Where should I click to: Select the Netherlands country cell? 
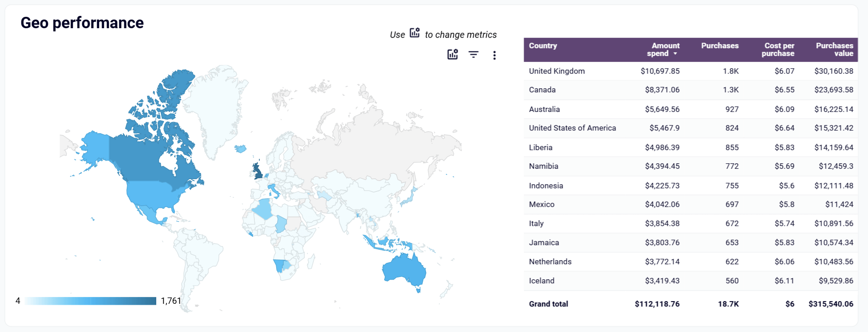[550, 262]
